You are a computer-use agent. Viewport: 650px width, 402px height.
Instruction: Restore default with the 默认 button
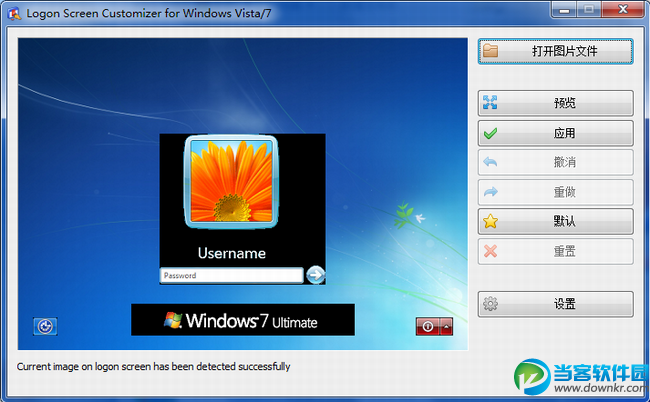point(555,221)
